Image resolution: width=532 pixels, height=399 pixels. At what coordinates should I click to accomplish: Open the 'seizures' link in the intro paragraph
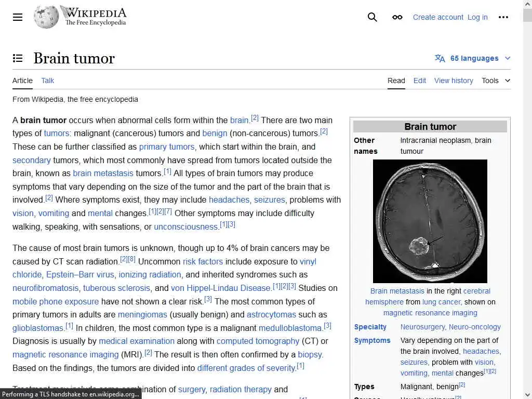point(270,200)
